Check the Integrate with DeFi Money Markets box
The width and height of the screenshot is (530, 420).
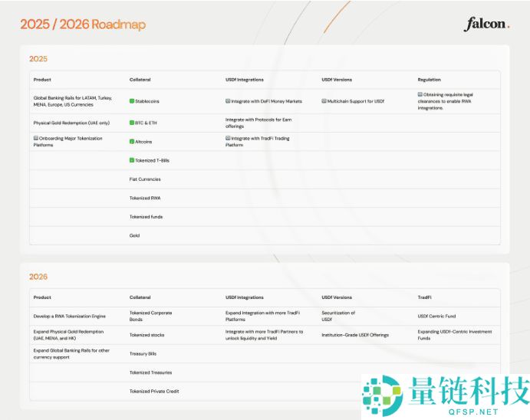(228, 101)
